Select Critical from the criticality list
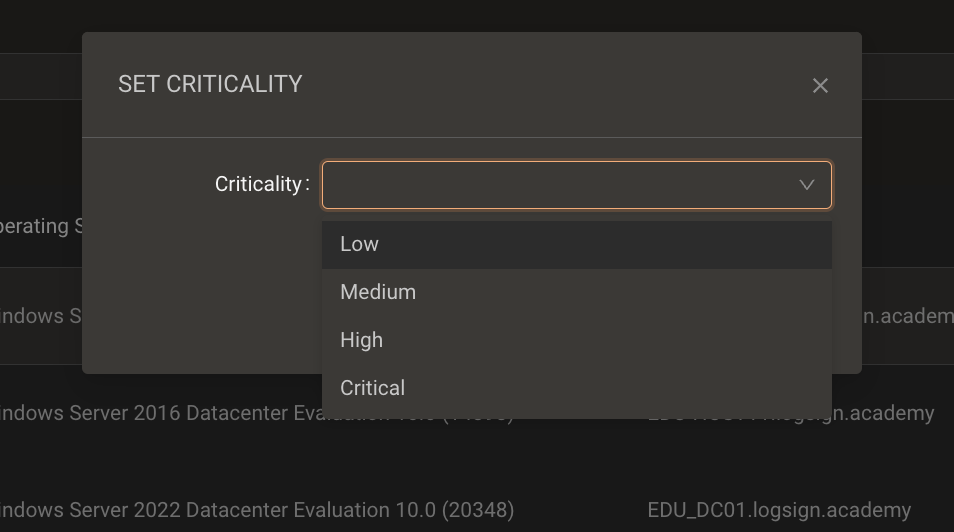This screenshot has height=532, width=954. point(577,388)
